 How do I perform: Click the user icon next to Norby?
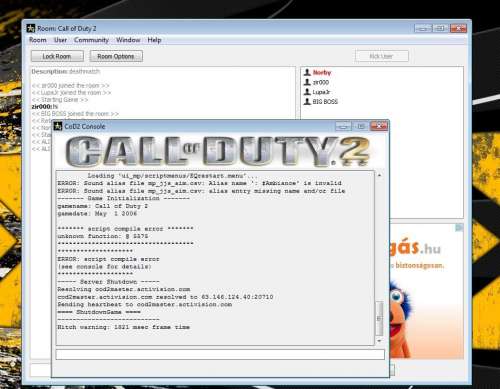click(307, 72)
